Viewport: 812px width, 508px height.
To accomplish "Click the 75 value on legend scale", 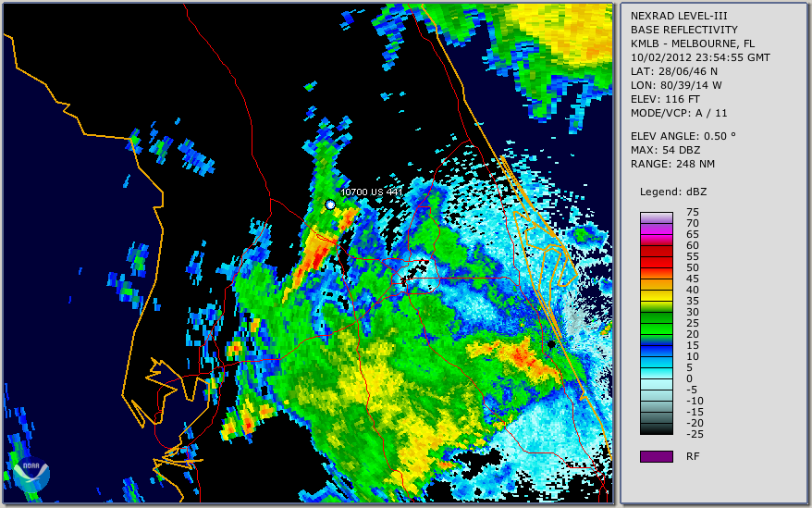I will pos(693,212).
